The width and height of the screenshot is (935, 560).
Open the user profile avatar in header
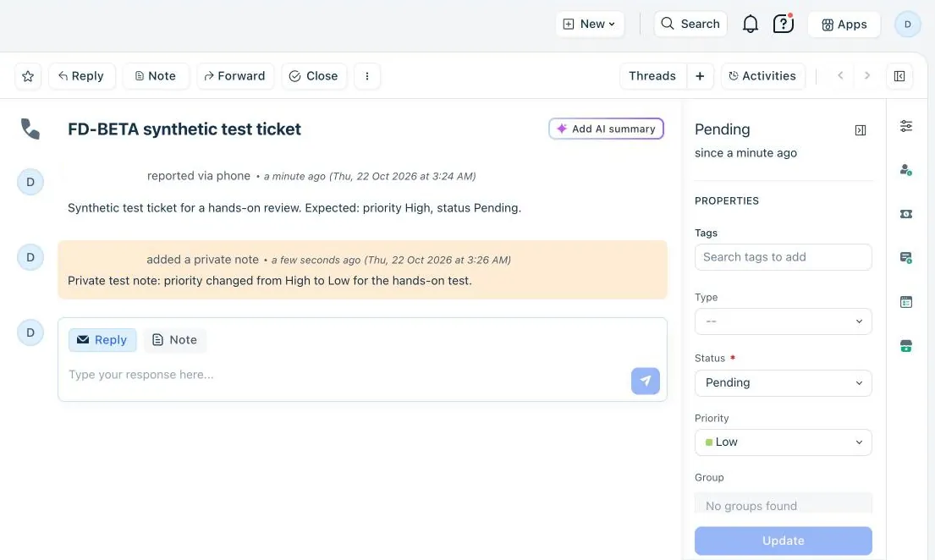(908, 25)
